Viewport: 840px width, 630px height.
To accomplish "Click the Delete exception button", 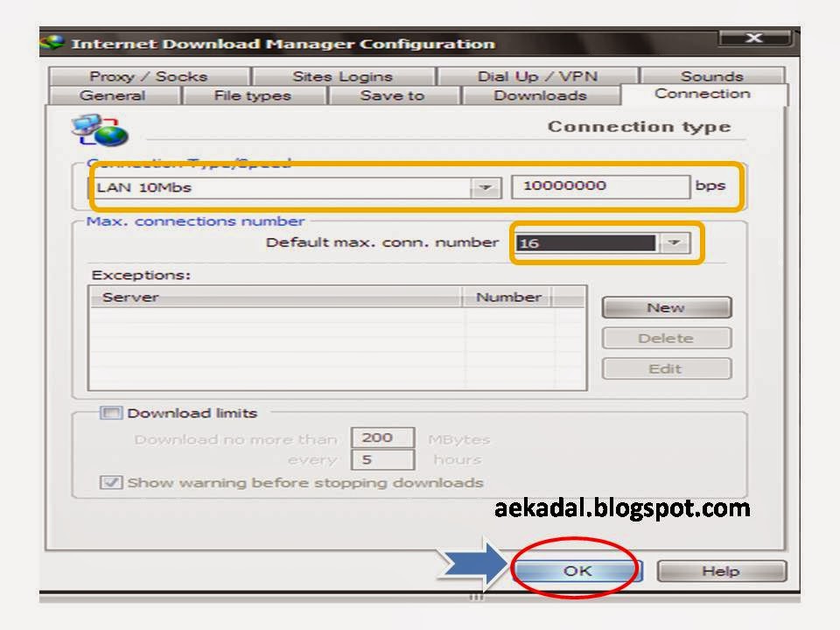I will click(x=667, y=338).
